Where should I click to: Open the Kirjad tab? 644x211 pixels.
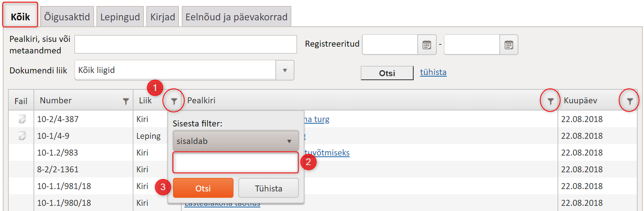tap(163, 17)
